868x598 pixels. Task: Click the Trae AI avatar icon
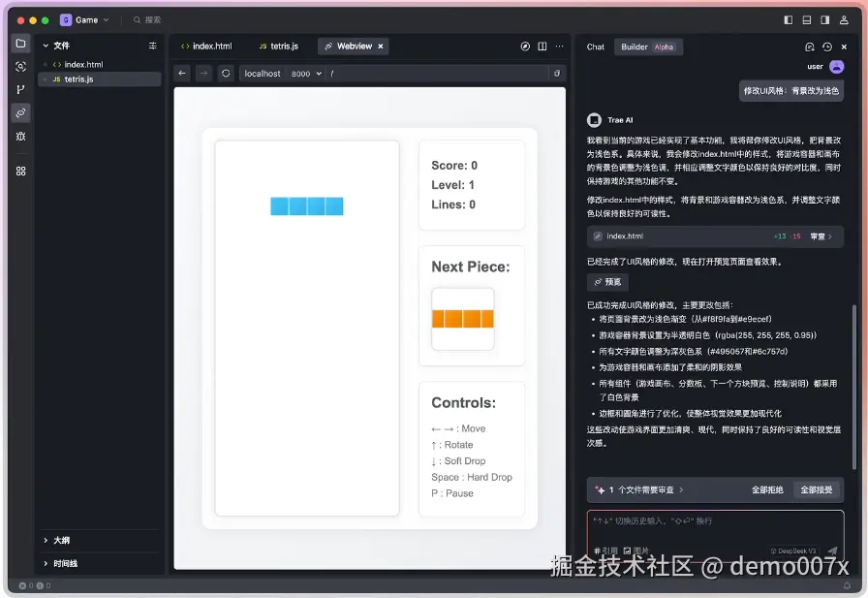coord(594,119)
